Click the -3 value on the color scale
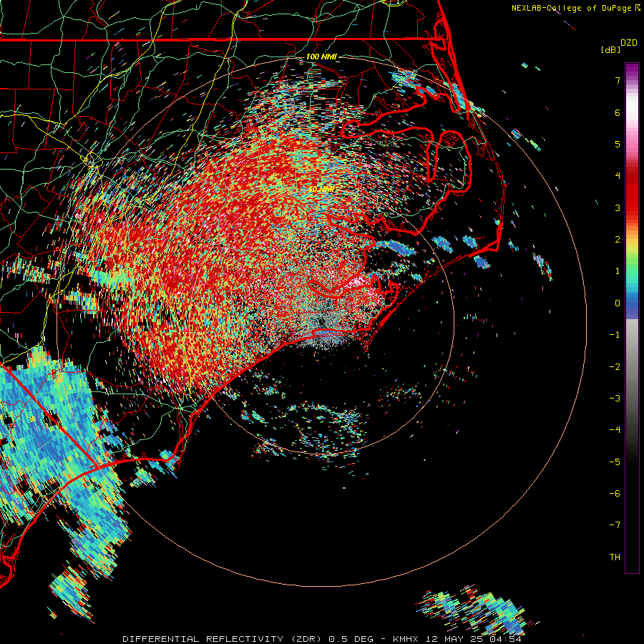644x644 pixels. tap(615, 399)
